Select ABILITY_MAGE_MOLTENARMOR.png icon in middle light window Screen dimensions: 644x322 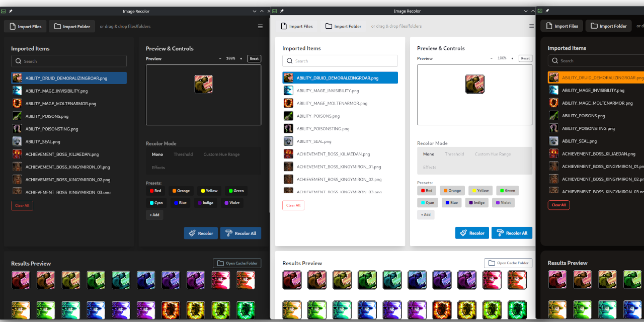point(288,103)
